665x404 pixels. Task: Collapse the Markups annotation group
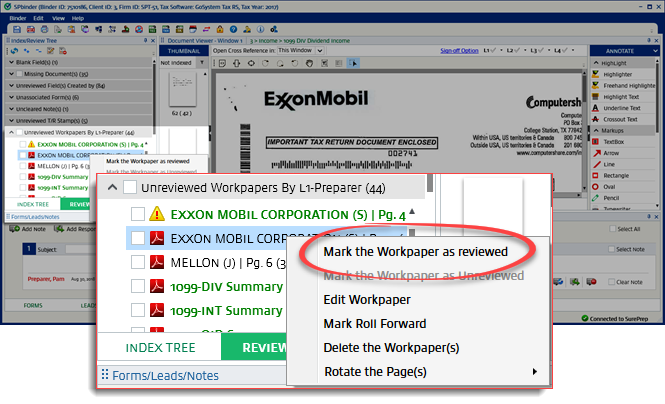coord(596,131)
